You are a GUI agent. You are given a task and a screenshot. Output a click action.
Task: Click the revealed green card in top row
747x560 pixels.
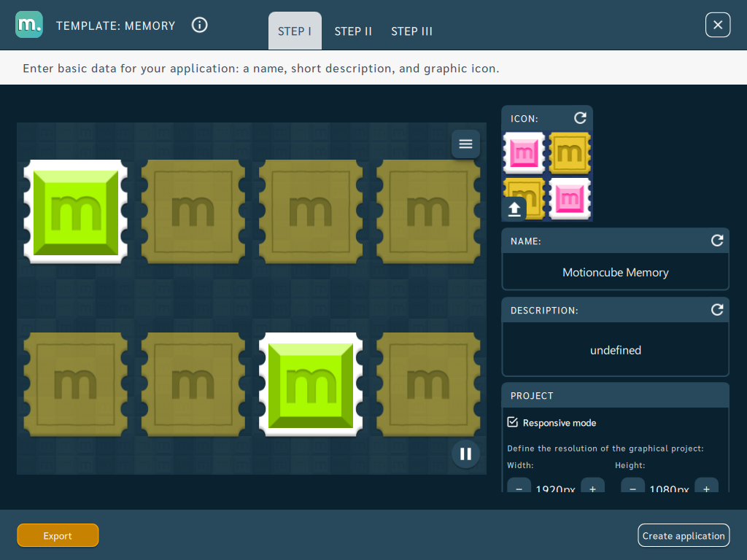[76, 211]
